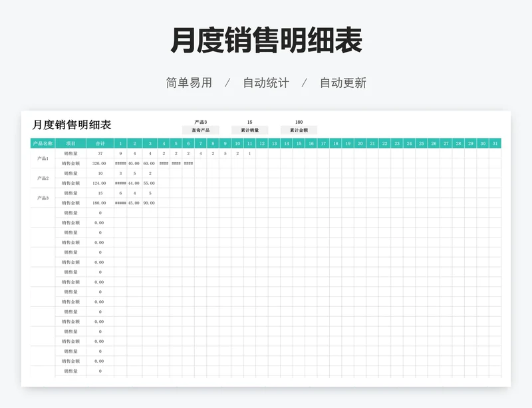
Task: Select 产品3 day 1 quantity 6
Action: click(x=120, y=193)
